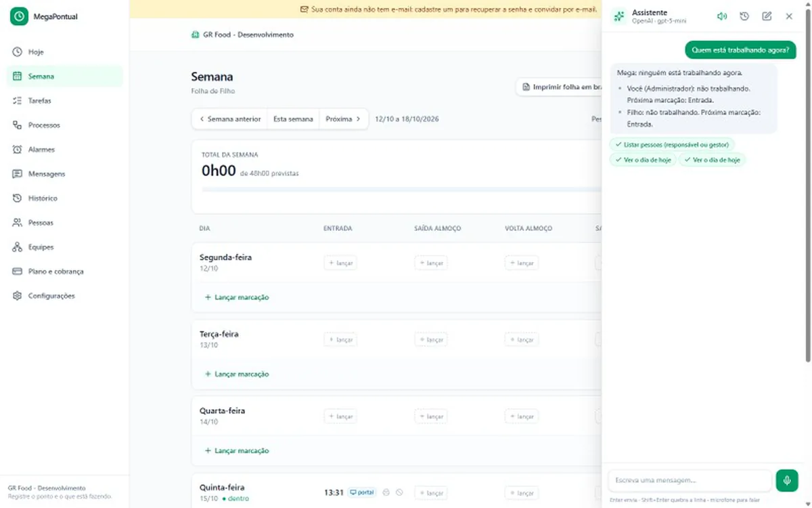Click Lançar marcação under Quarta-feira

(x=237, y=450)
